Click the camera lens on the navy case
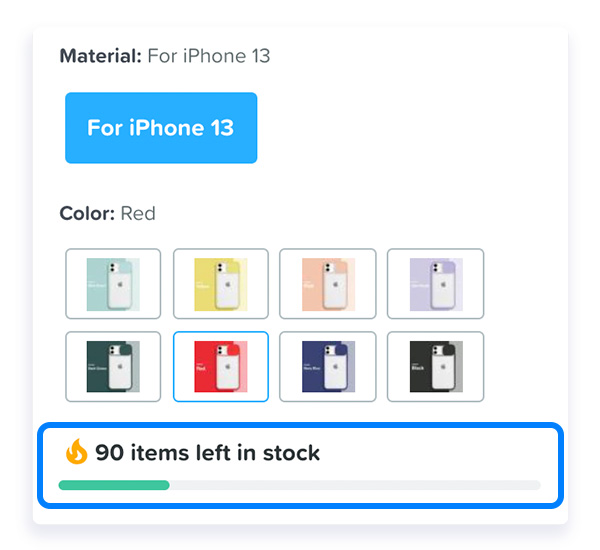 327,350
